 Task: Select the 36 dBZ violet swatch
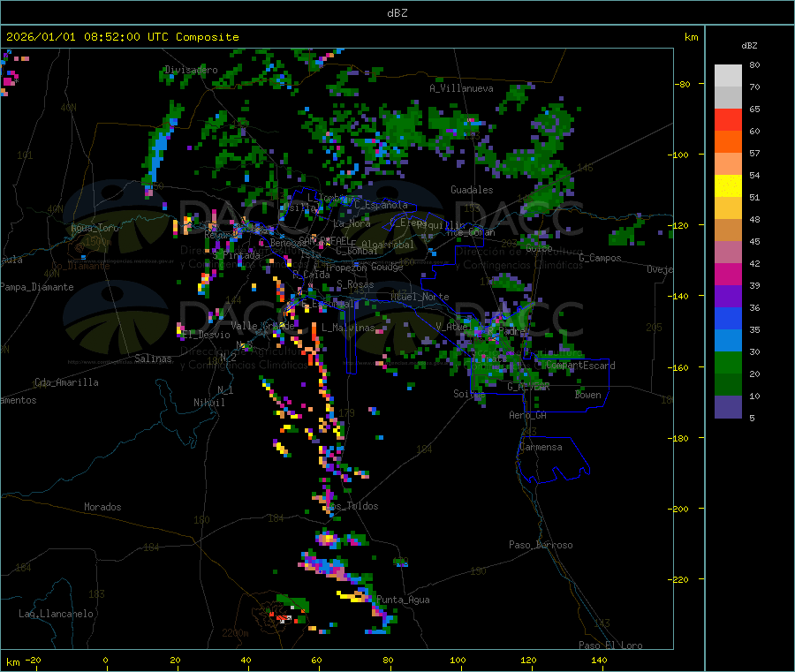pos(728,297)
